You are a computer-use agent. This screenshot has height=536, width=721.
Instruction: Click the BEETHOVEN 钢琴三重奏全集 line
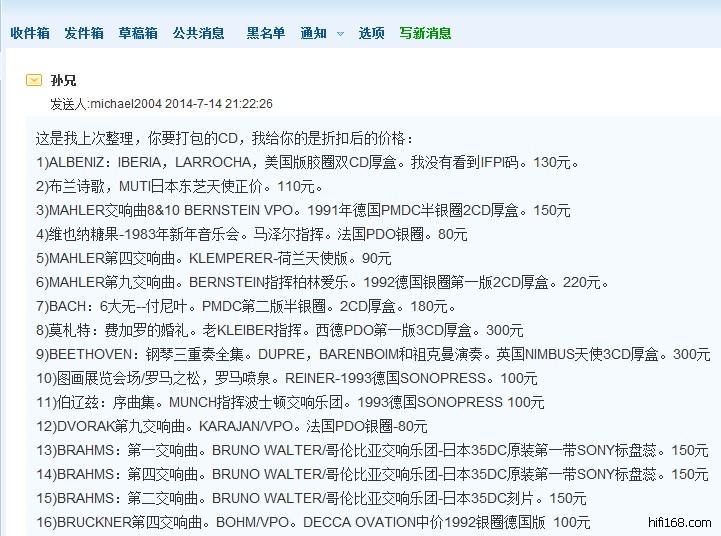[x=372, y=354]
